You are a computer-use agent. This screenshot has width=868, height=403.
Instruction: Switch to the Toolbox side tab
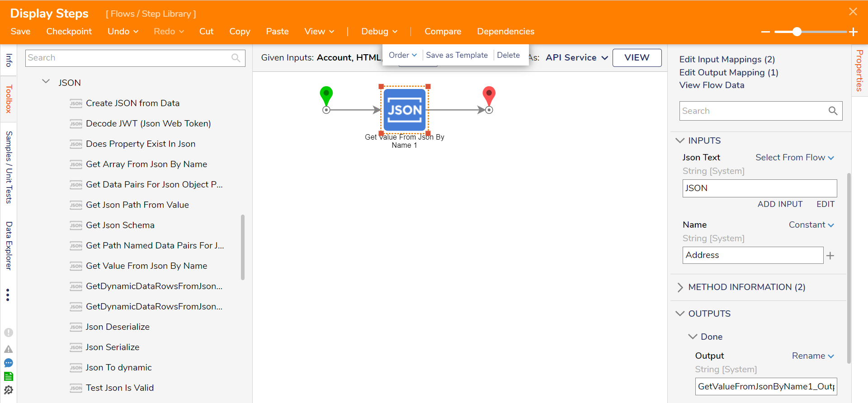(x=9, y=99)
